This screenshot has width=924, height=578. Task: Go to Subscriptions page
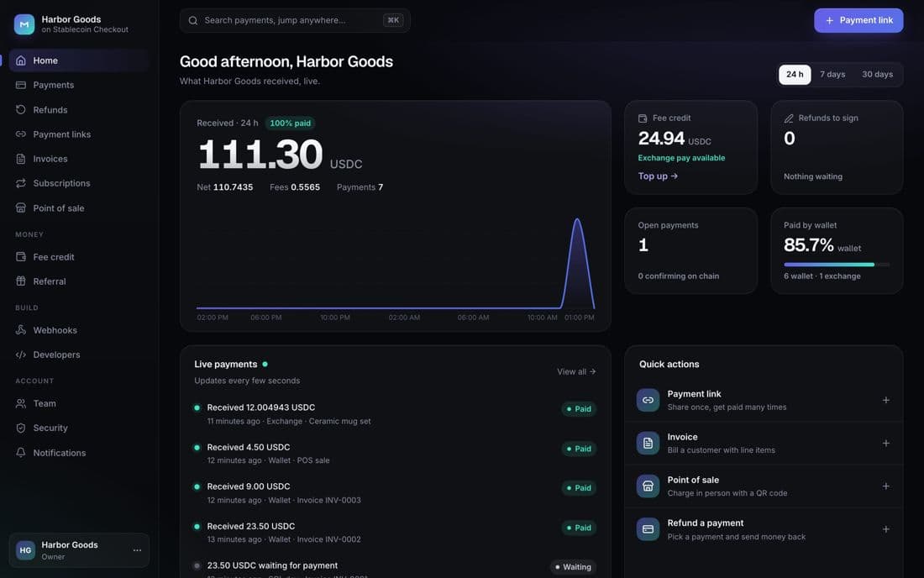click(x=78, y=183)
